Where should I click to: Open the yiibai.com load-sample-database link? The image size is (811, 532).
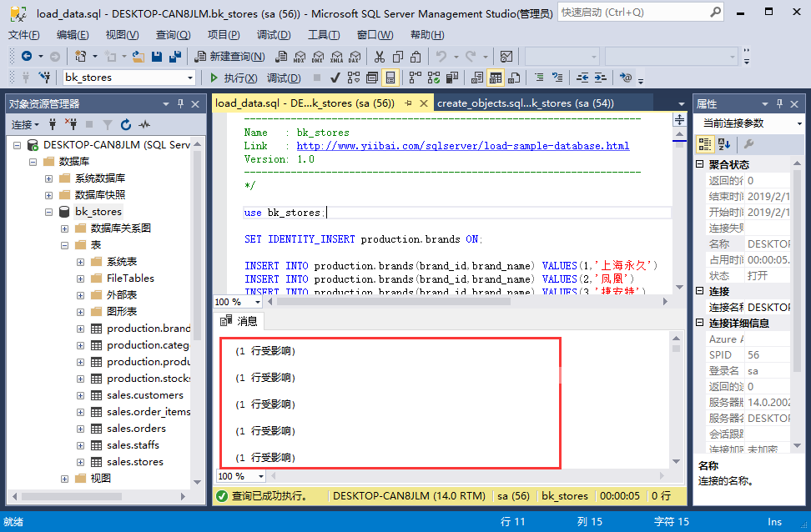pyautogui.click(x=463, y=146)
